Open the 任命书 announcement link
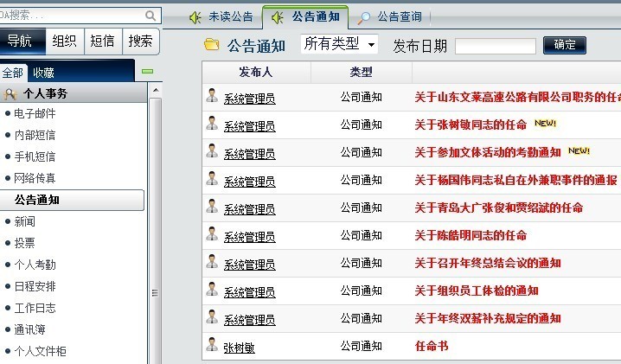This screenshot has height=364, width=621. [432, 346]
